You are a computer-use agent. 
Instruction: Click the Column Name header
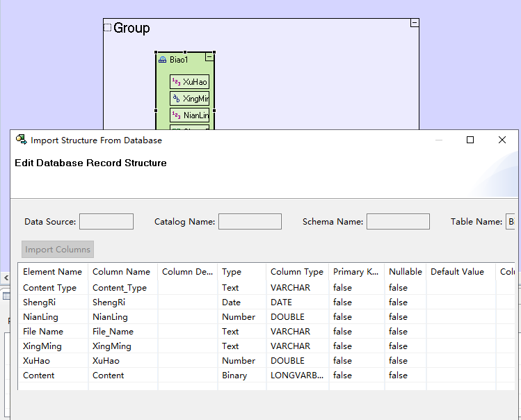123,271
